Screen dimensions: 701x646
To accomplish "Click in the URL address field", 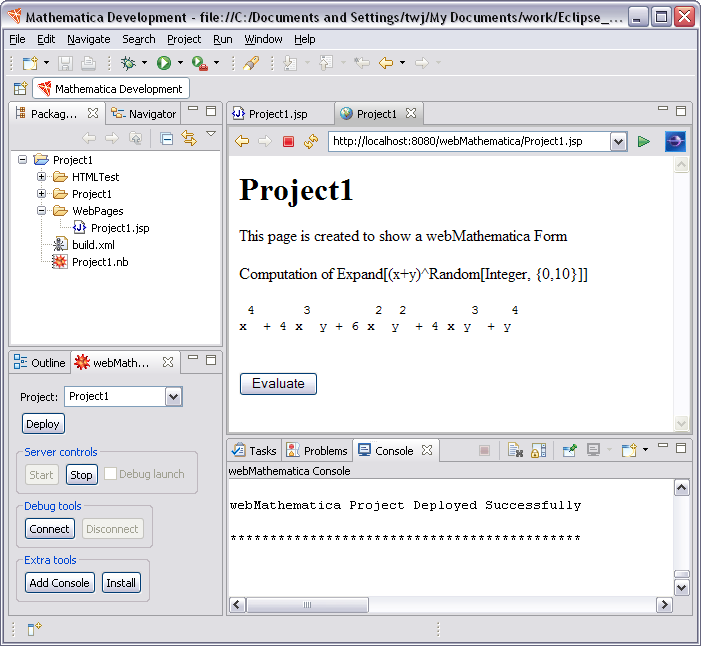I will 469,142.
